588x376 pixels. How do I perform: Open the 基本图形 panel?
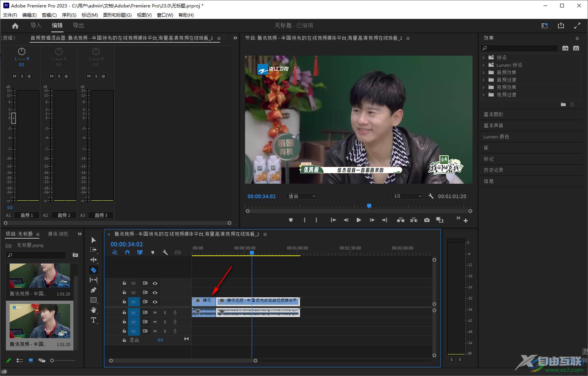tap(493, 114)
